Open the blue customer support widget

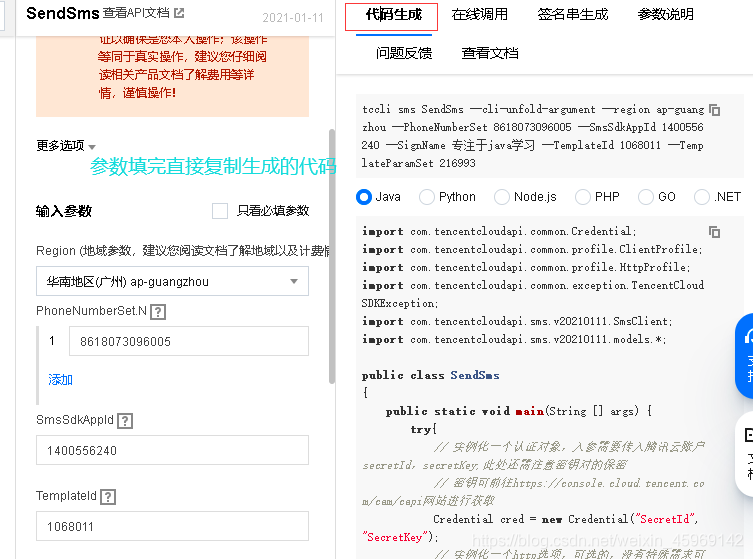pos(744,355)
